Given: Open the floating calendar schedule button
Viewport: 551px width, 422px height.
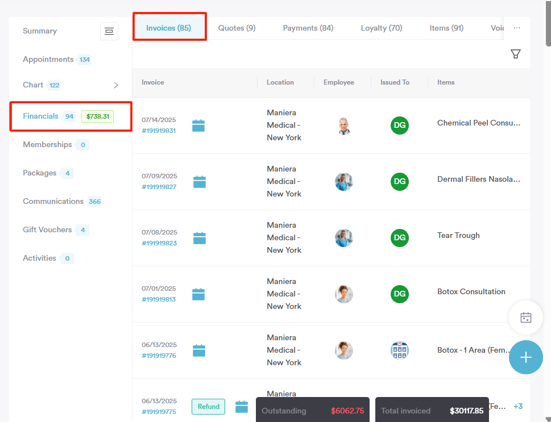Looking at the screenshot, I should (526, 318).
